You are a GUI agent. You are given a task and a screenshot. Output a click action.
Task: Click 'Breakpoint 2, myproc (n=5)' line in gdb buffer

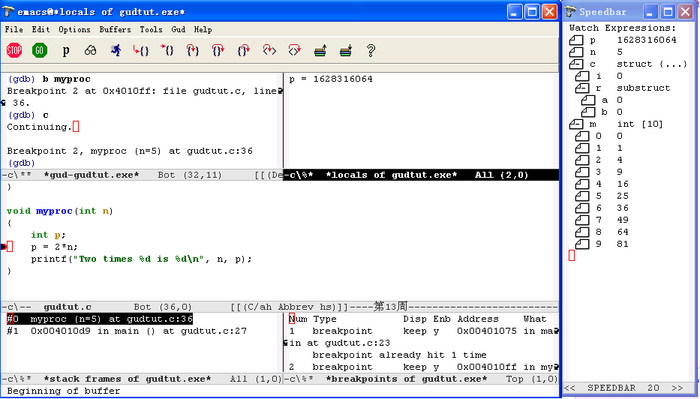(129, 151)
